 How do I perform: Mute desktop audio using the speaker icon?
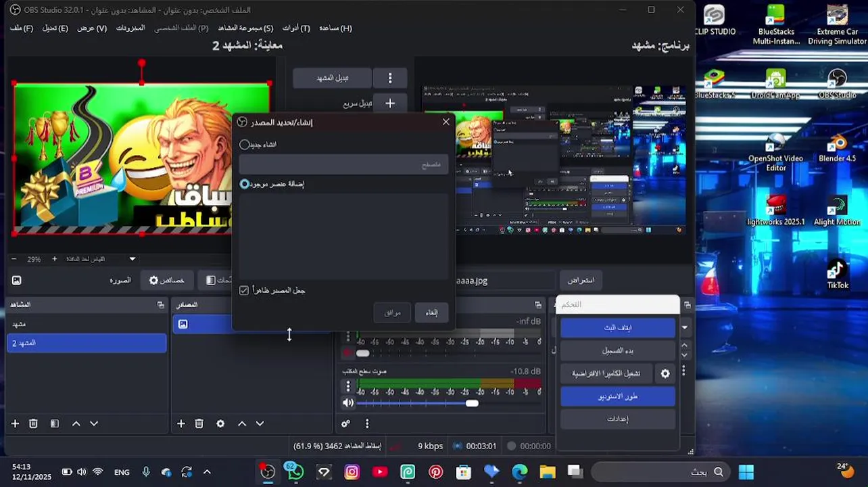pyautogui.click(x=348, y=403)
